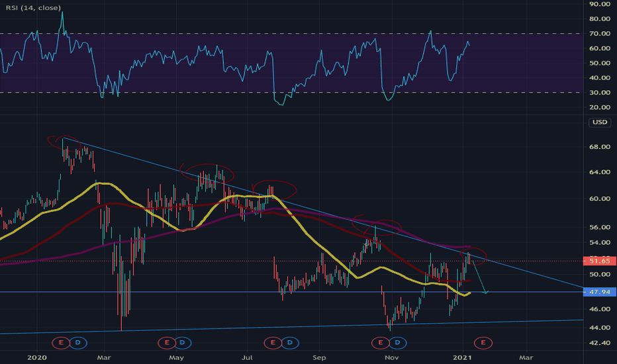Click the 2020 time axis label
Screen dimensions: 617x364
37,357
